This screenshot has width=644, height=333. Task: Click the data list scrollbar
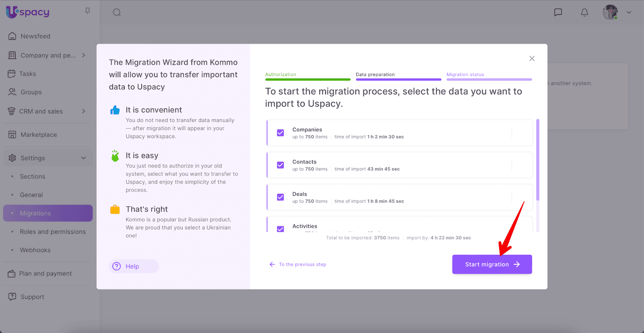[x=538, y=160]
